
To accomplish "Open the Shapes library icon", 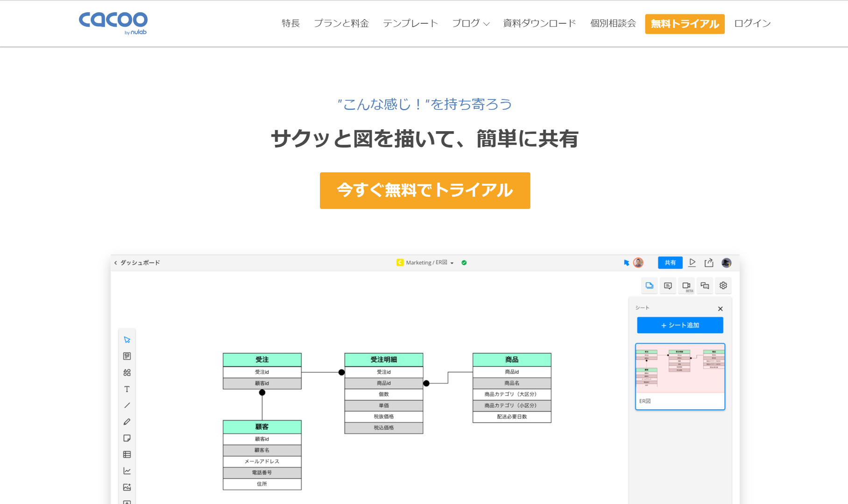I will point(127,372).
